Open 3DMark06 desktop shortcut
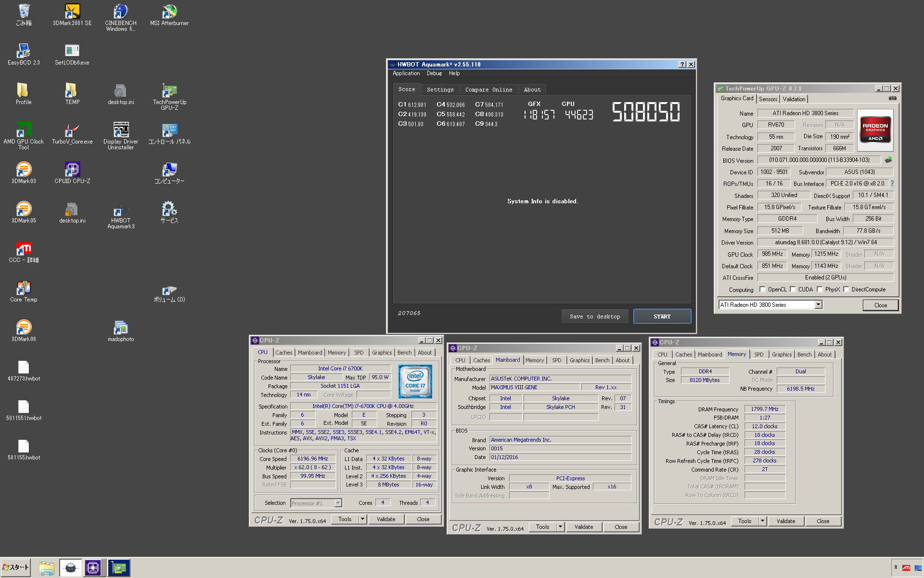 (24, 330)
